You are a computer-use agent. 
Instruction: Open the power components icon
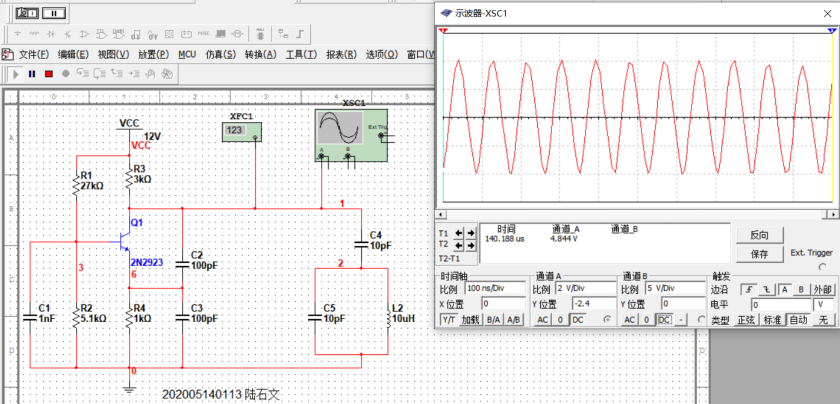[186, 34]
